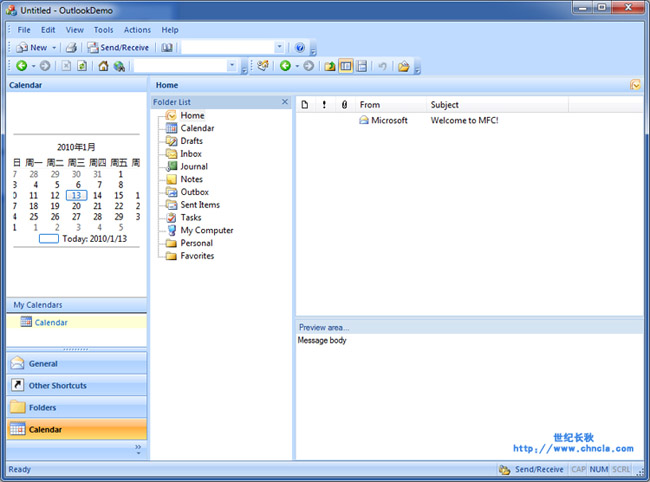
Task: Click the Send/Receive toolbar button
Action: tap(119, 47)
